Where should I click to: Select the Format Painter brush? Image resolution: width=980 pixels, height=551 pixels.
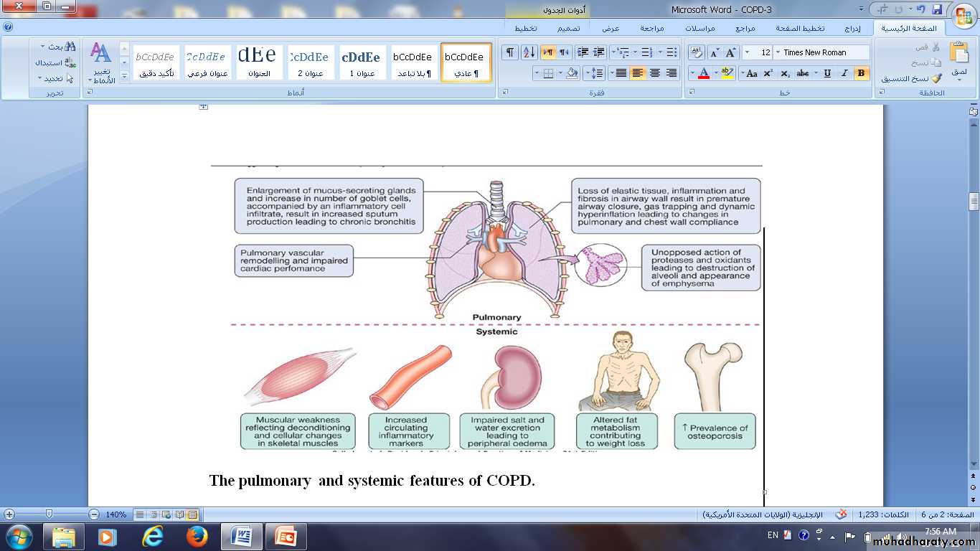pyautogui.click(x=936, y=79)
